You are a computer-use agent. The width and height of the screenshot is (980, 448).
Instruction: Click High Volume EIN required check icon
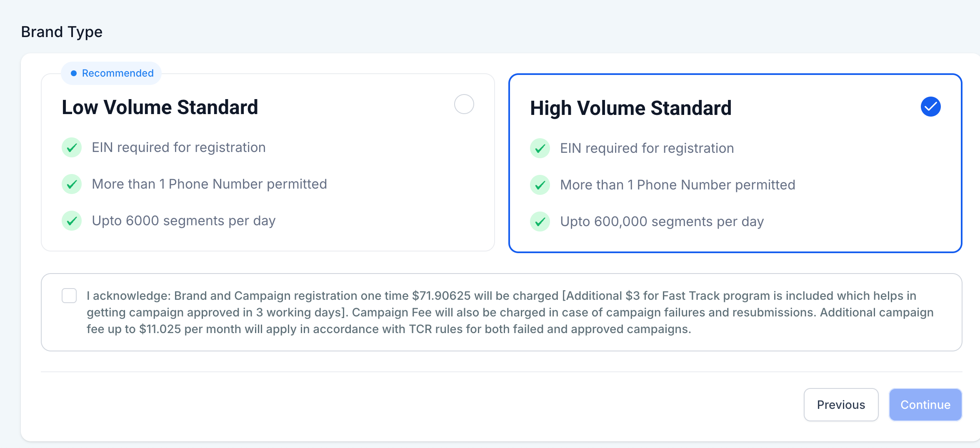(540, 148)
